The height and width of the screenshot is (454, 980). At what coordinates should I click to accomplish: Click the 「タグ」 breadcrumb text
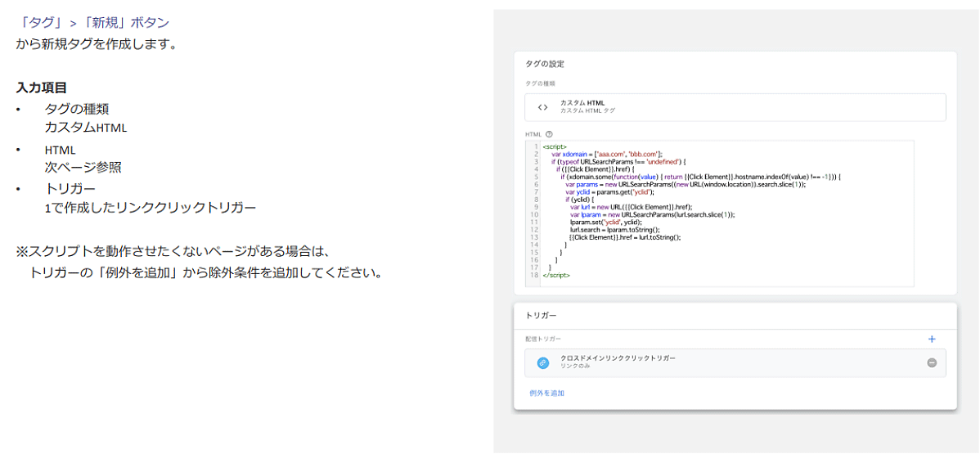[x=41, y=23]
